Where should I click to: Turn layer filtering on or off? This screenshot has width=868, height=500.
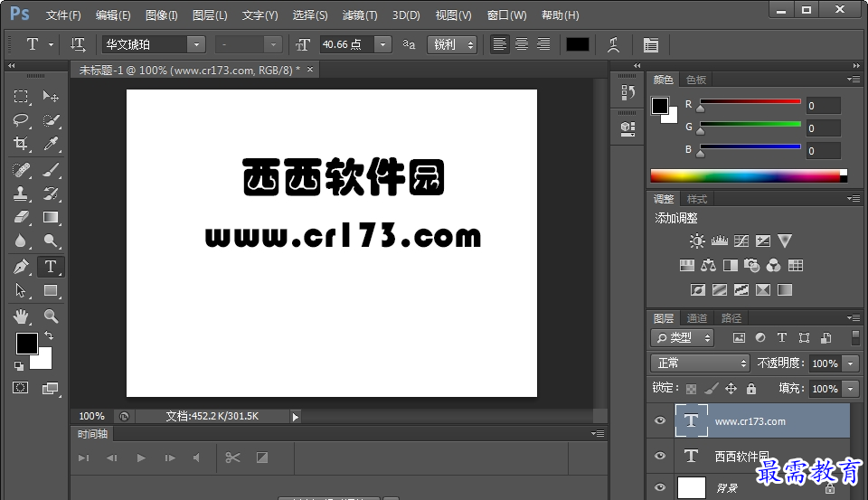pos(856,338)
